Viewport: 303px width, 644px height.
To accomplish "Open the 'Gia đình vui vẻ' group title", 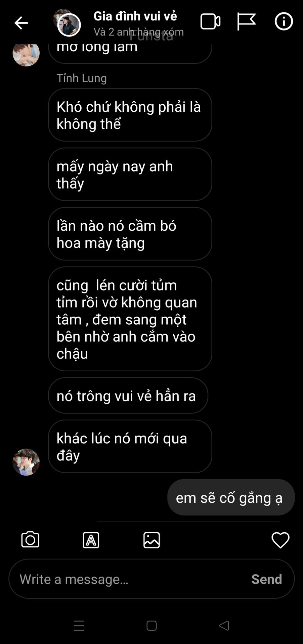I will 135,16.
